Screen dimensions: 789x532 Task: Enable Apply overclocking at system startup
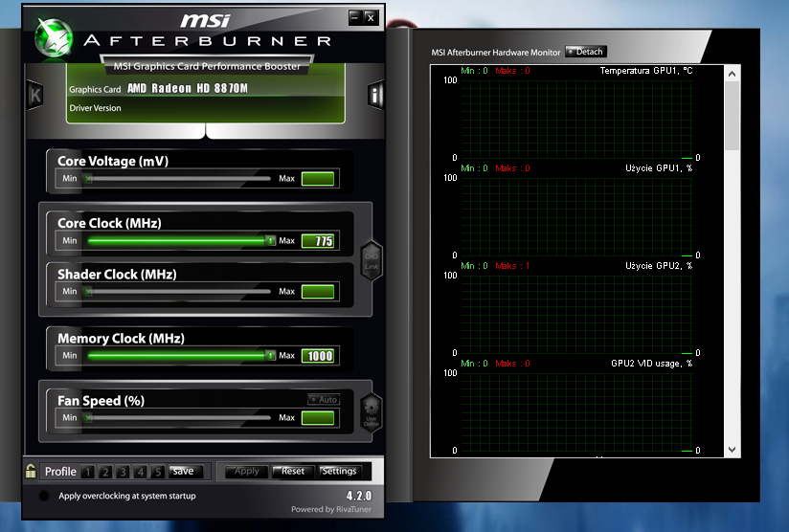[x=44, y=496]
